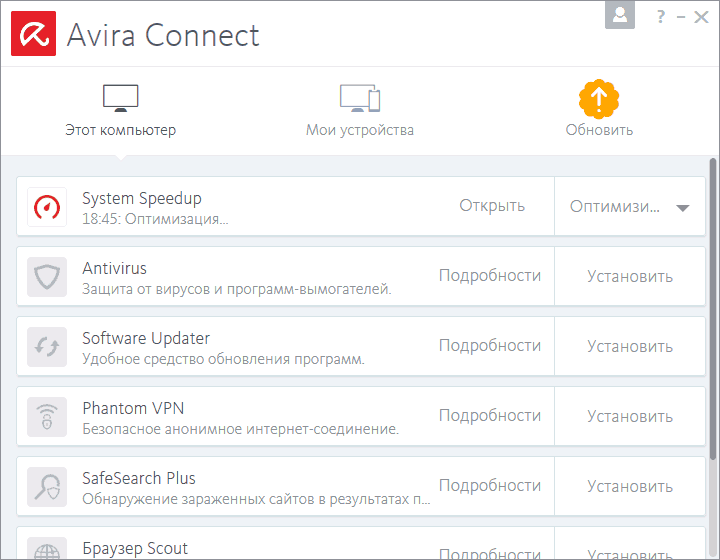This screenshot has width=720, height=560.
Task: Click the Браузер Scout globe icon
Action: point(47,549)
